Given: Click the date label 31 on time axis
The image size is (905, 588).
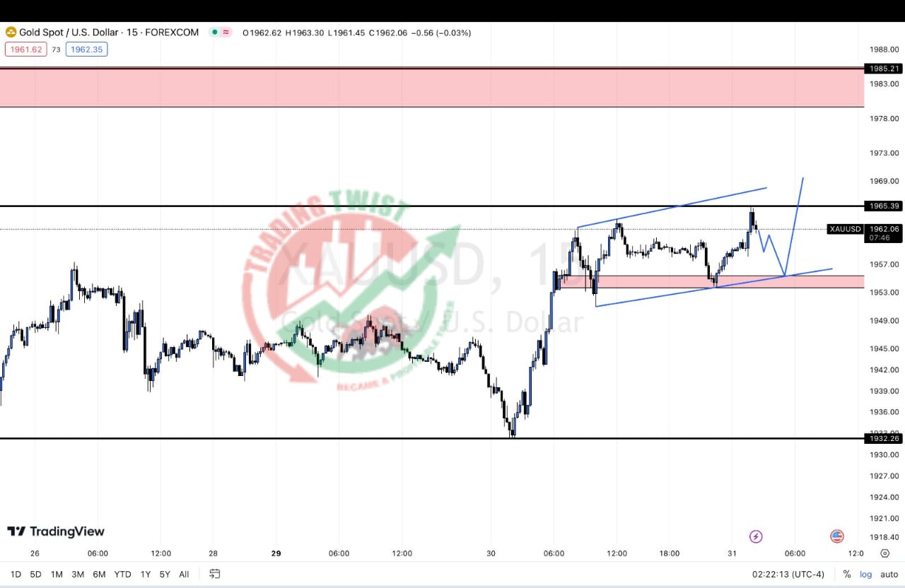Looking at the screenshot, I should pyautogui.click(x=732, y=553).
